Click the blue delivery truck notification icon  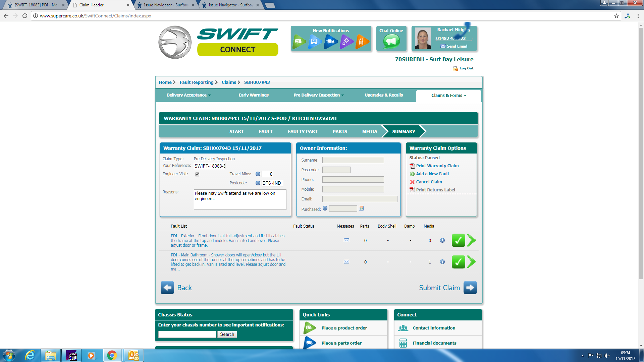coord(331,42)
